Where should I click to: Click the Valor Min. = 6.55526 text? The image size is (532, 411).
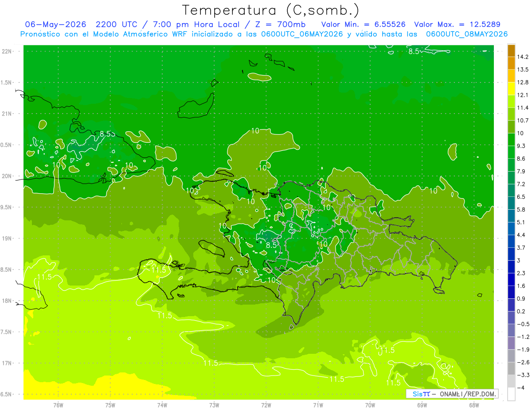coord(363,24)
